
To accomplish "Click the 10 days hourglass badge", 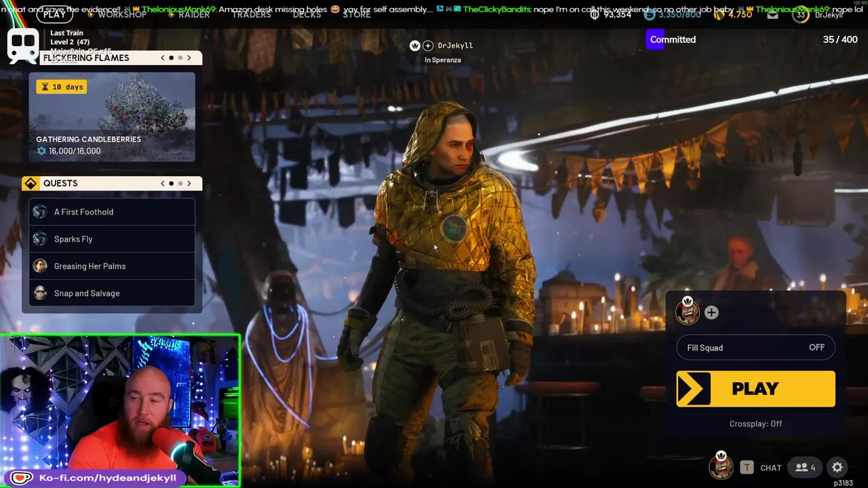I will pyautogui.click(x=62, y=87).
